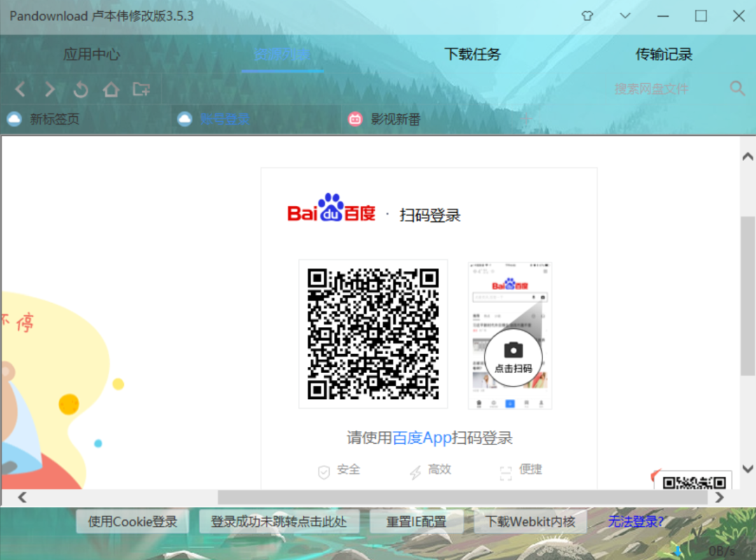Click the pink bilibili icon on 影视新番 tab

click(x=356, y=119)
